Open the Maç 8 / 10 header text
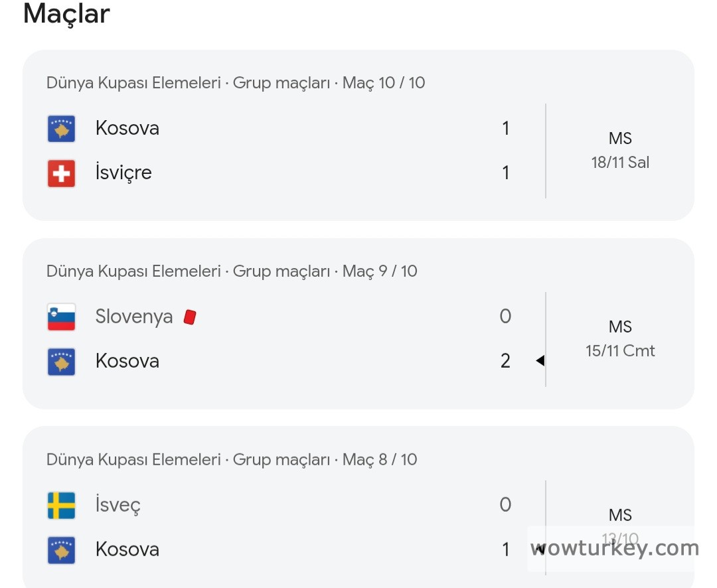717x588 pixels. tap(232, 460)
